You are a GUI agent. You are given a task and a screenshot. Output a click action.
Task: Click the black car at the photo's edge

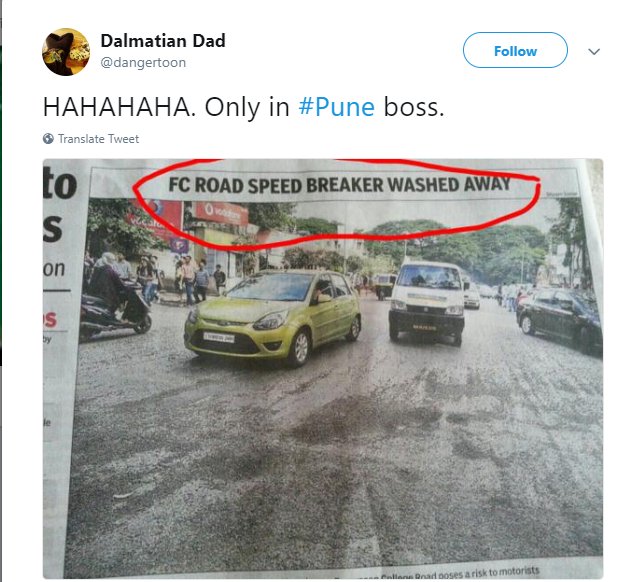(560, 318)
